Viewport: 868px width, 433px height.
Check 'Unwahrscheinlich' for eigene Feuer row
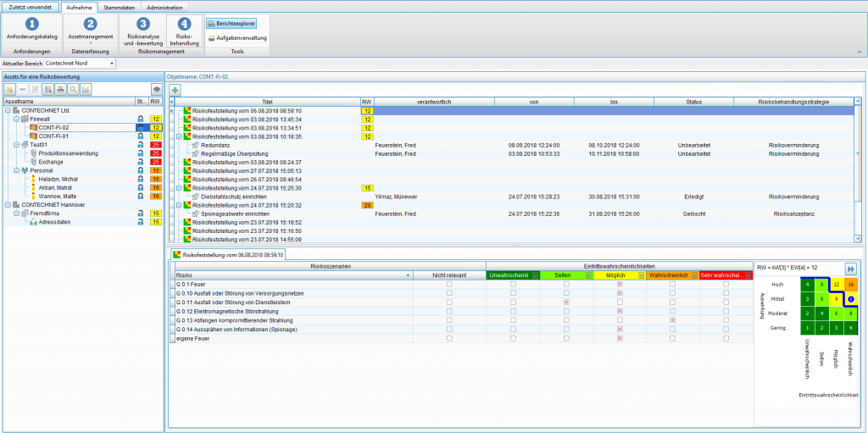point(513,338)
